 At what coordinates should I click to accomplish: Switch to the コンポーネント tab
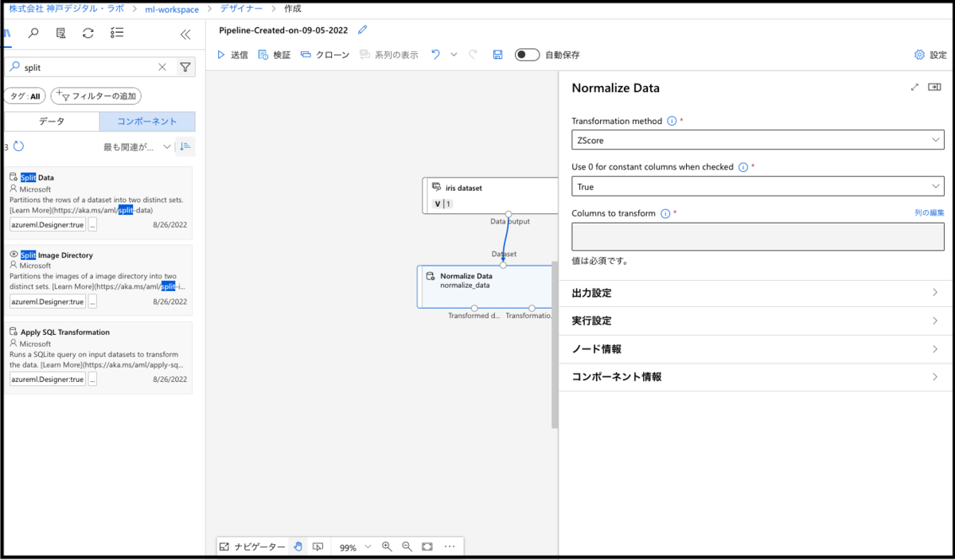coord(147,122)
